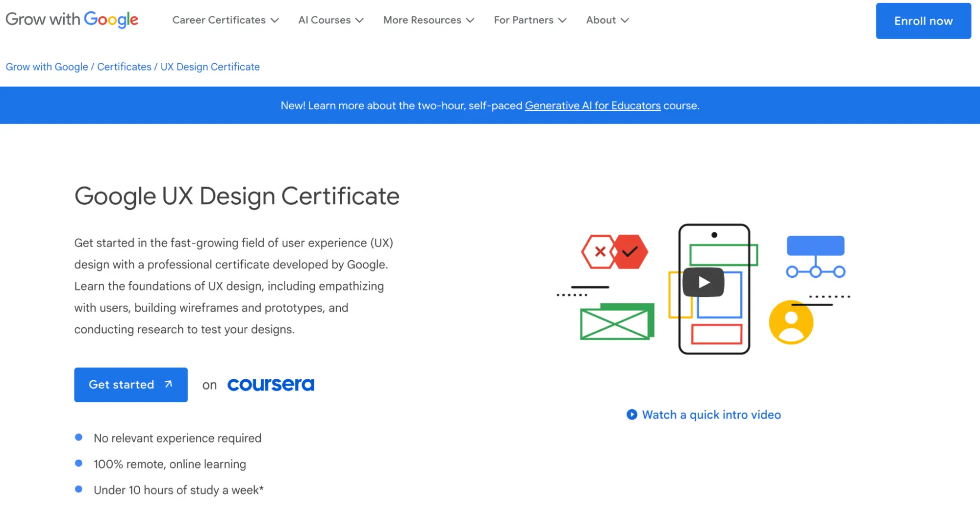Open the Certificates breadcrumb link
The height and width of the screenshot is (515, 980).
point(124,67)
